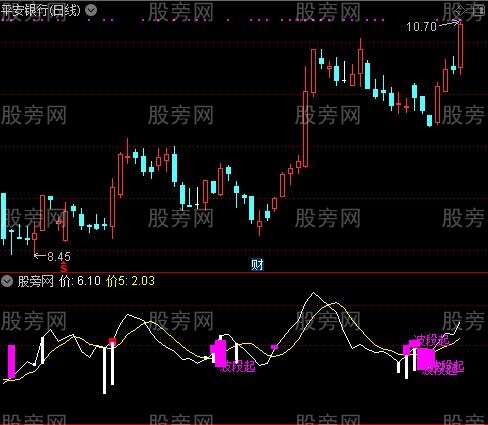Image resolution: width=488 pixels, height=425 pixels.
Task: Click the middle 波段起 signal label
Action: [x=239, y=366]
